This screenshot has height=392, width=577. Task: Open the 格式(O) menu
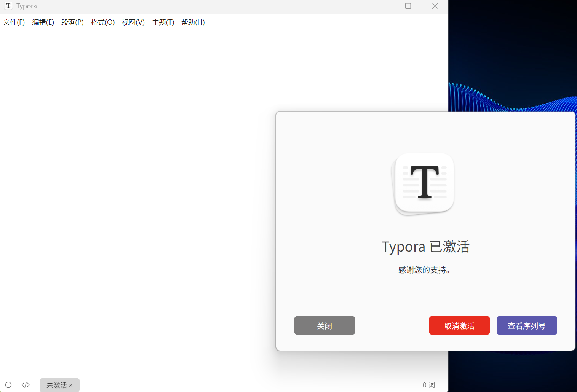[103, 22]
